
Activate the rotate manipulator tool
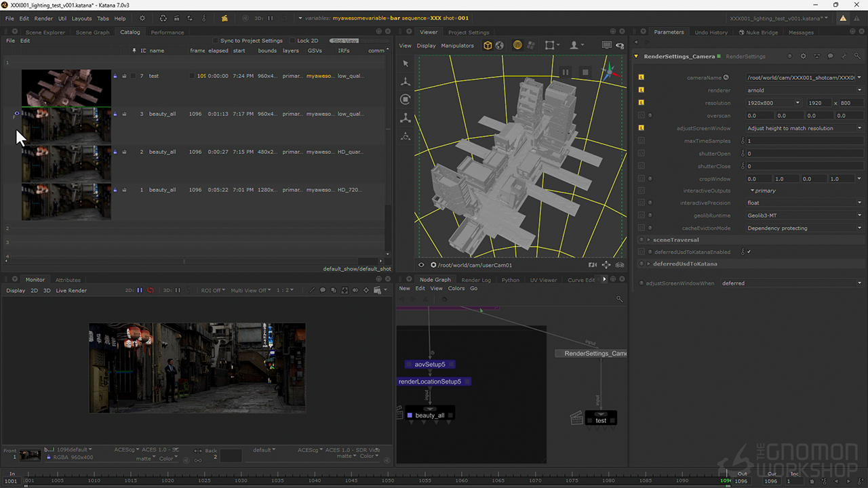point(406,100)
